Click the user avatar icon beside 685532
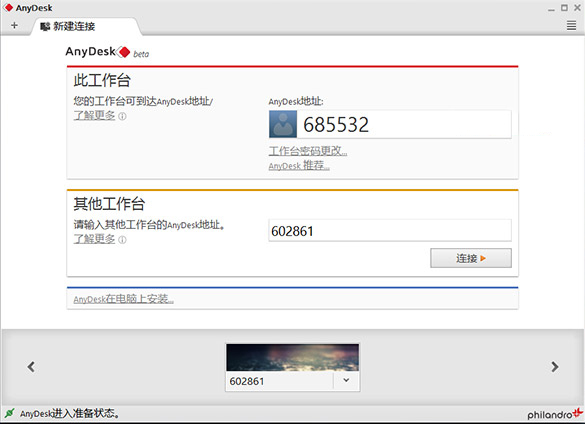 coord(283,124)
